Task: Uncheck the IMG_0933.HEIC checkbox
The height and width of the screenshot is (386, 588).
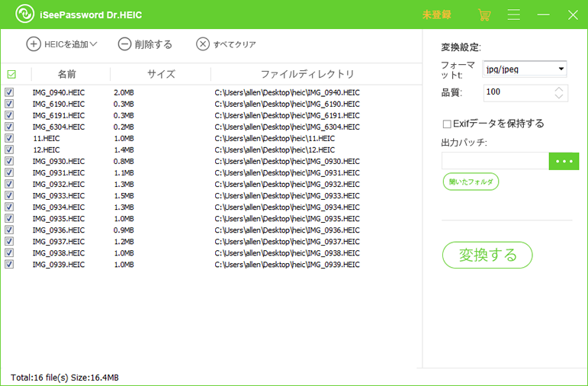Action: [x=9, y=195]
